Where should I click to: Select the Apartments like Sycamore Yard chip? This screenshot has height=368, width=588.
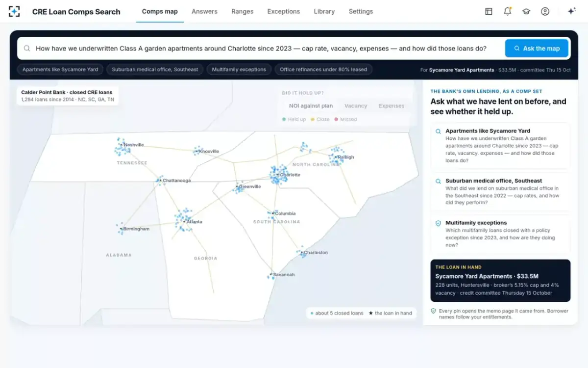(x=60, y=70)
